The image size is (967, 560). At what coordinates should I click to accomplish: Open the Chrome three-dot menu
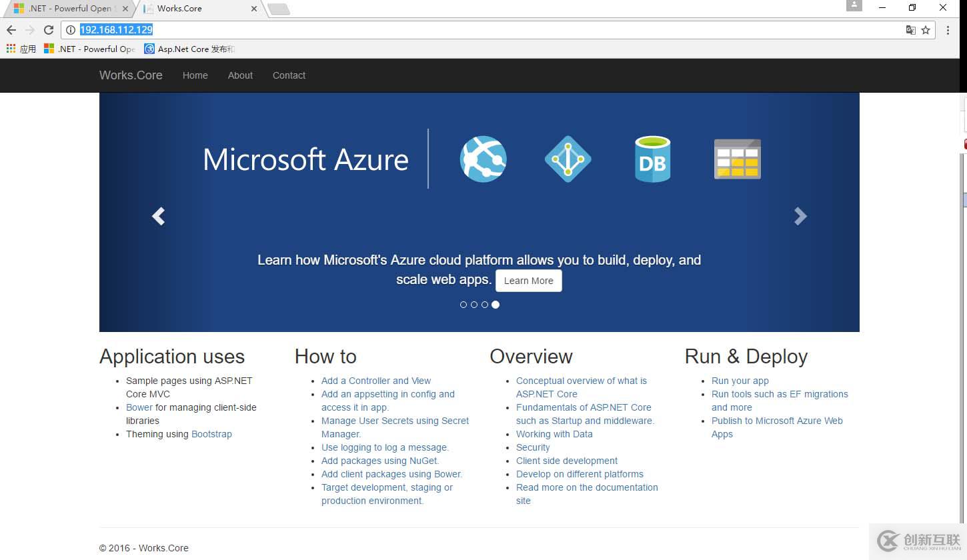[948, 30]
